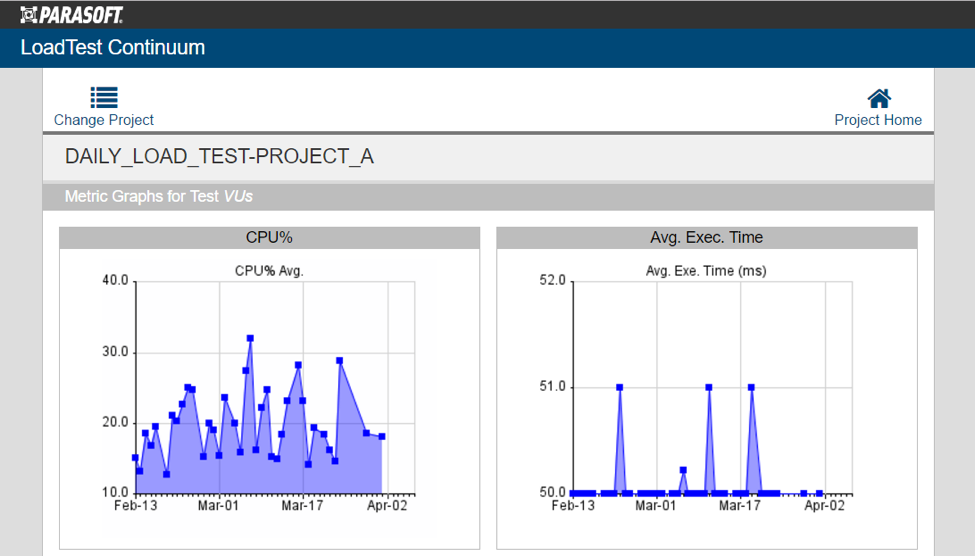Click the Mar-17 label on Exec Time chart

[739, 506]
